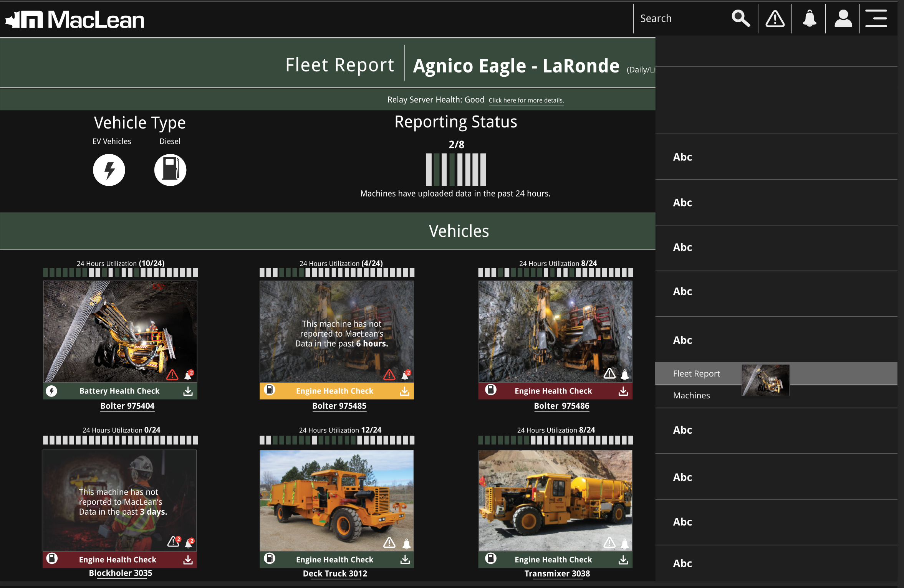Click Engine Health Check on Bolter 975485
Screen dimensions: 904x588
point(334,391)
